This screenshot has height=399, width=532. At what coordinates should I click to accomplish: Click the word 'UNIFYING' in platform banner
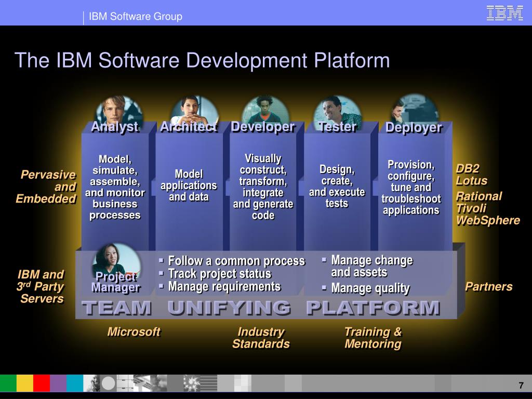point(229,308)
